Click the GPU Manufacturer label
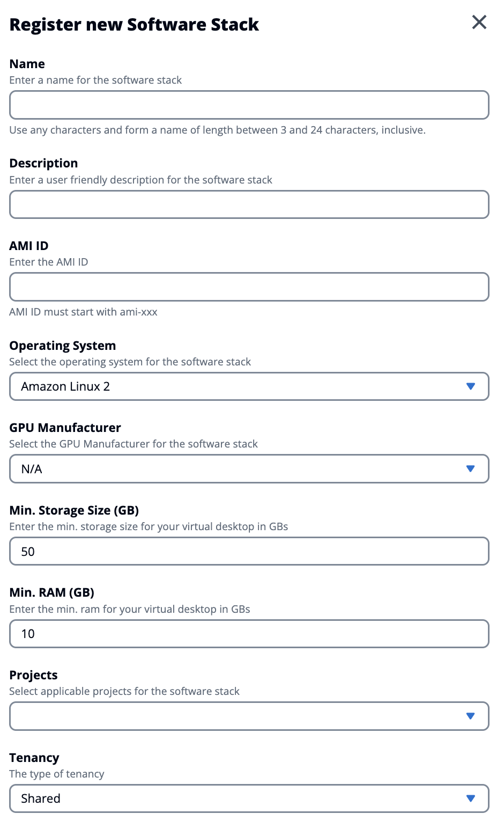 65,428
